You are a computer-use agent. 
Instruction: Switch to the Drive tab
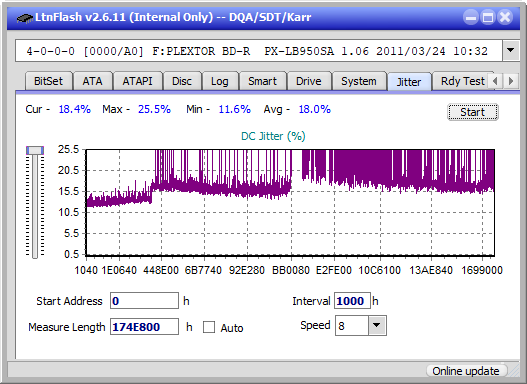tap(309, 81)
